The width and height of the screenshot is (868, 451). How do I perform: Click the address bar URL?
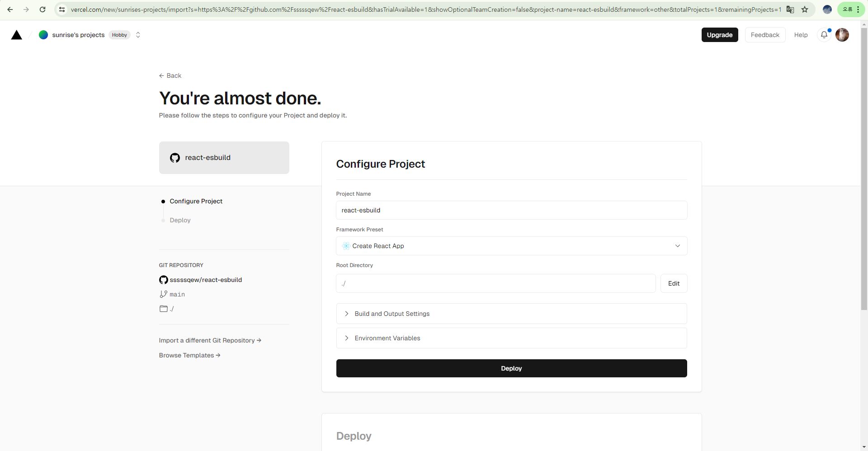pos(425,9)
